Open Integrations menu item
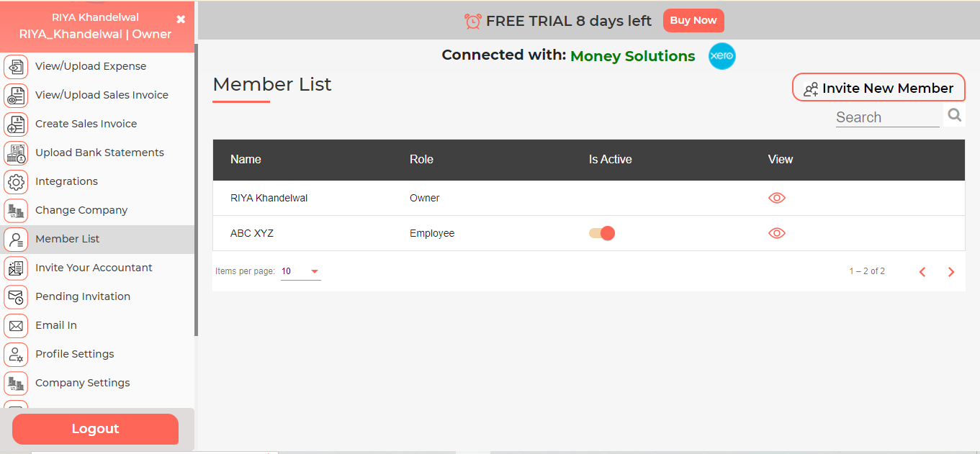 tap(97, 181)
